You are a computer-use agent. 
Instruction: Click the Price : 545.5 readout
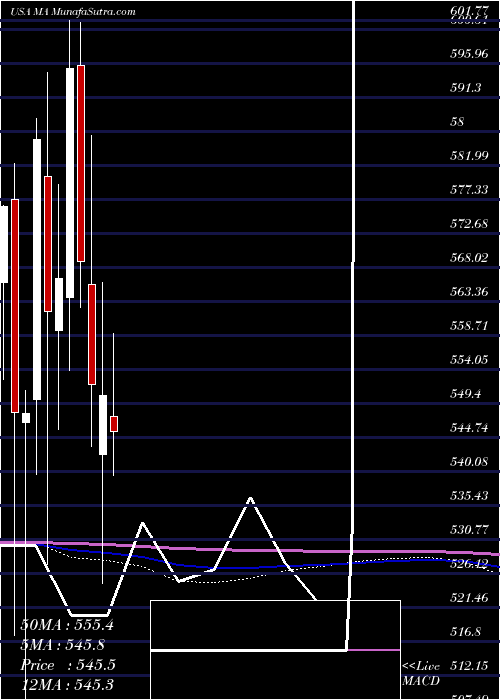[68, 665]
